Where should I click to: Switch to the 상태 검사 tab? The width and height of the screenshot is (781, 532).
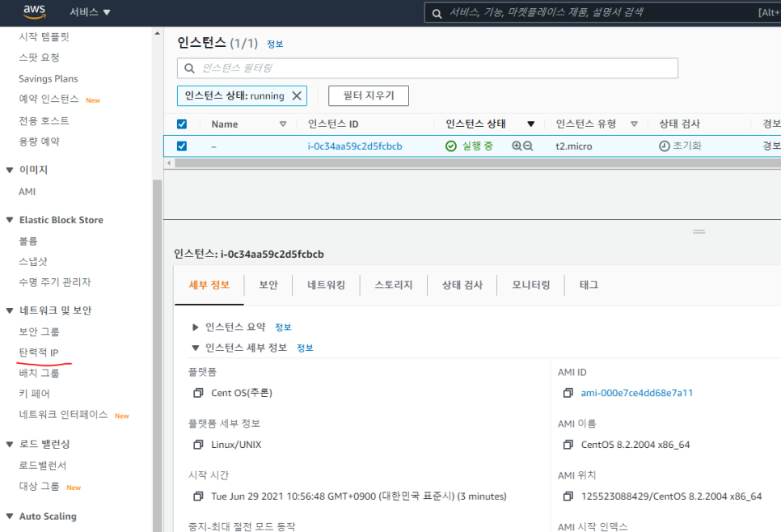(462, 285)
